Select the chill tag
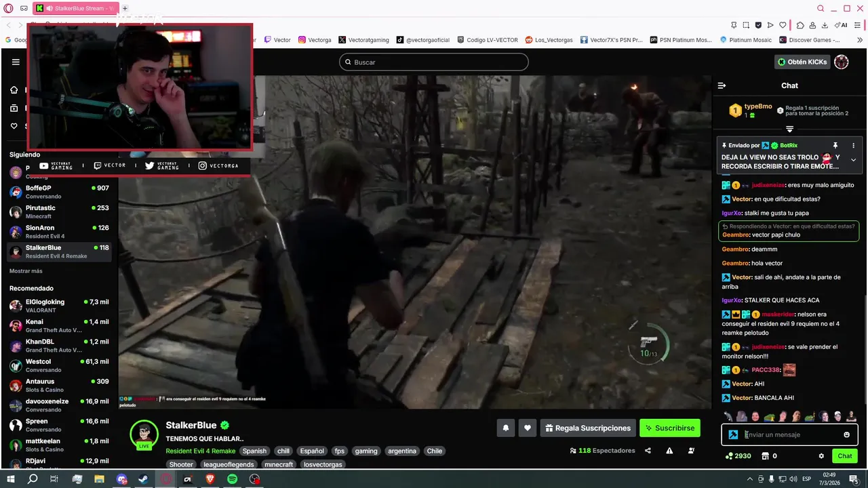 click(x=283, y=451)
